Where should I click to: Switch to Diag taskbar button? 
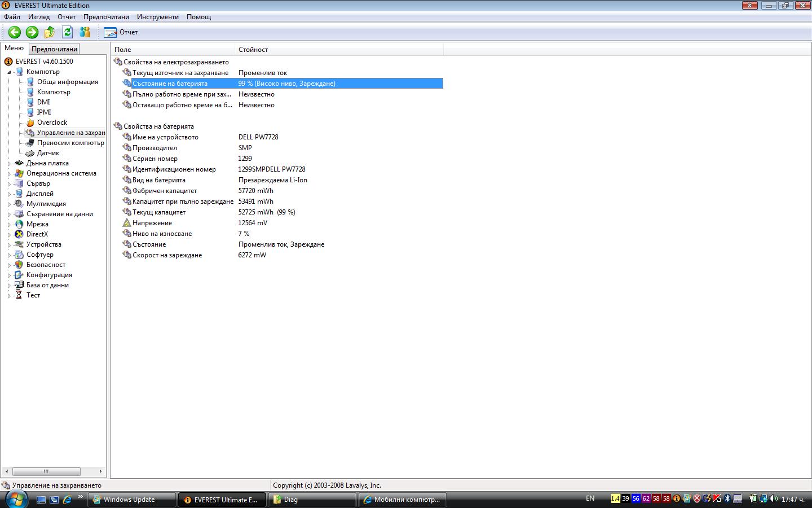pos(312,500)
